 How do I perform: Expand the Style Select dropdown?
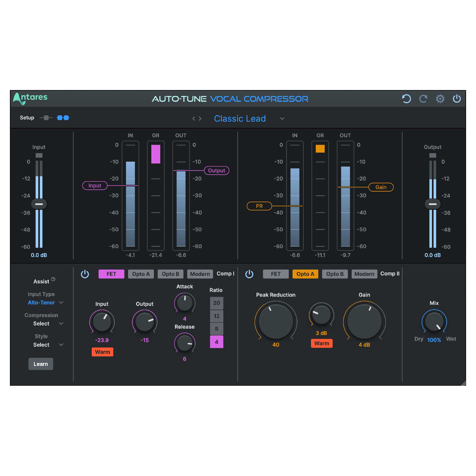pyautogui.click(x=61, y=345)
